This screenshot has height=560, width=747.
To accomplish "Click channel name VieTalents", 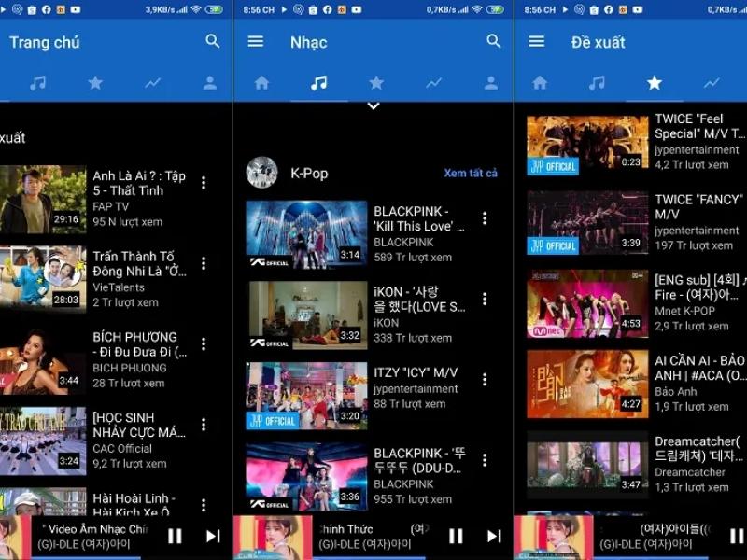I will click(x=119, y=287).
